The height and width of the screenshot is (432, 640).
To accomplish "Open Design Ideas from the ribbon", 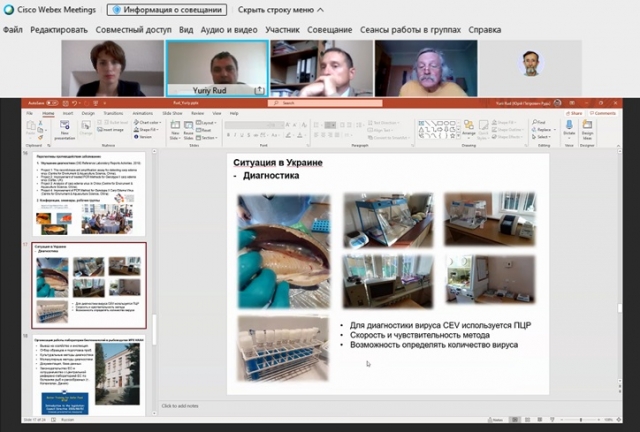I will tap(587, 129).
